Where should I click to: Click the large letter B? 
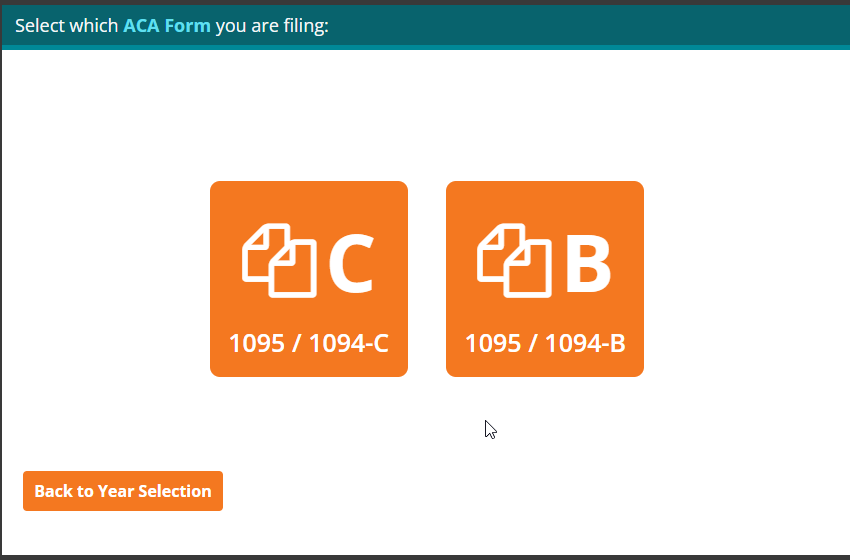587,265
